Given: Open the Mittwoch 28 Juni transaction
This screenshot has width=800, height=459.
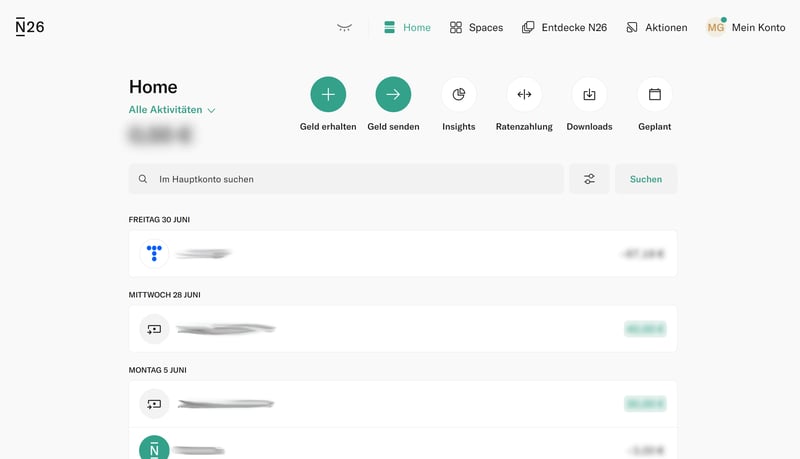Looking at the screenshot, I should pos(403,328).
